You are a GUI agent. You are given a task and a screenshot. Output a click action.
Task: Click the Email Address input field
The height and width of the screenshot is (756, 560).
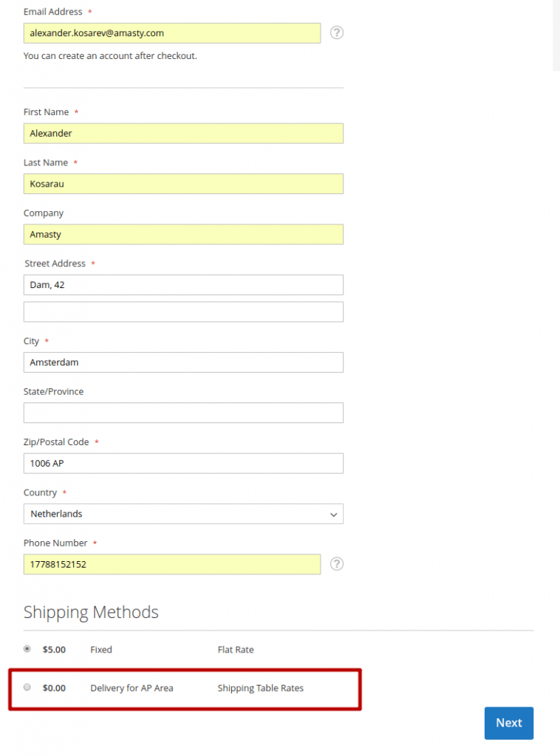(x=172, y=33)
